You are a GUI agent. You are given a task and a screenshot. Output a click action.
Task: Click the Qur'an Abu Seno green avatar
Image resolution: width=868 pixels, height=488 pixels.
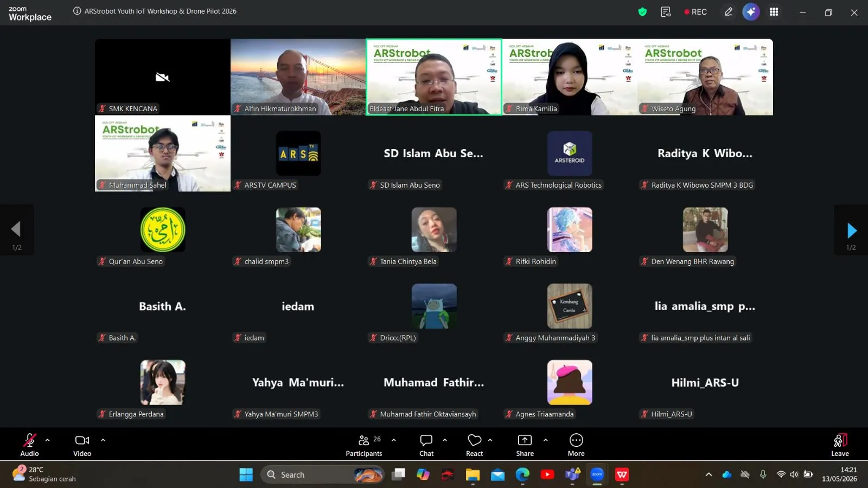click(163, 230)
